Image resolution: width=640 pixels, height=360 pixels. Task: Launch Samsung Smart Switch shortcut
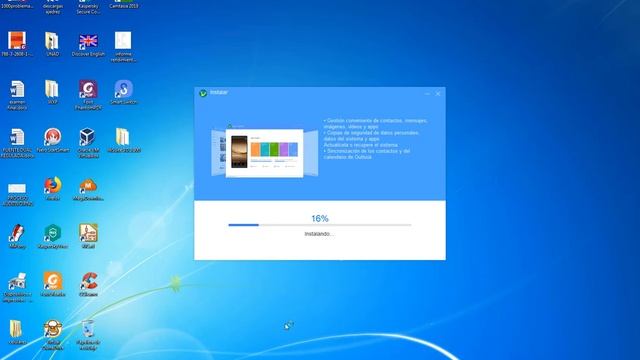click(x=123, y=89)
